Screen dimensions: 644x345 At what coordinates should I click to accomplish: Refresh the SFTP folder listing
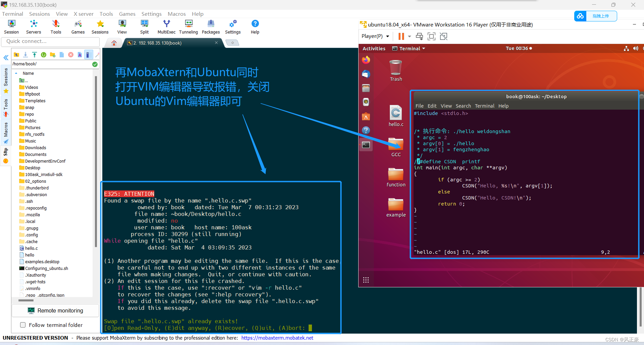(44, 55)
